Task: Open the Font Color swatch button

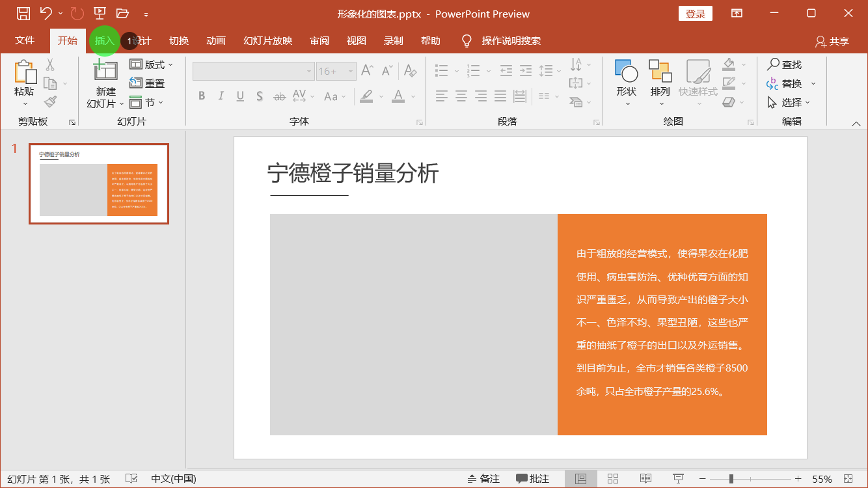Action: point(398,96)
